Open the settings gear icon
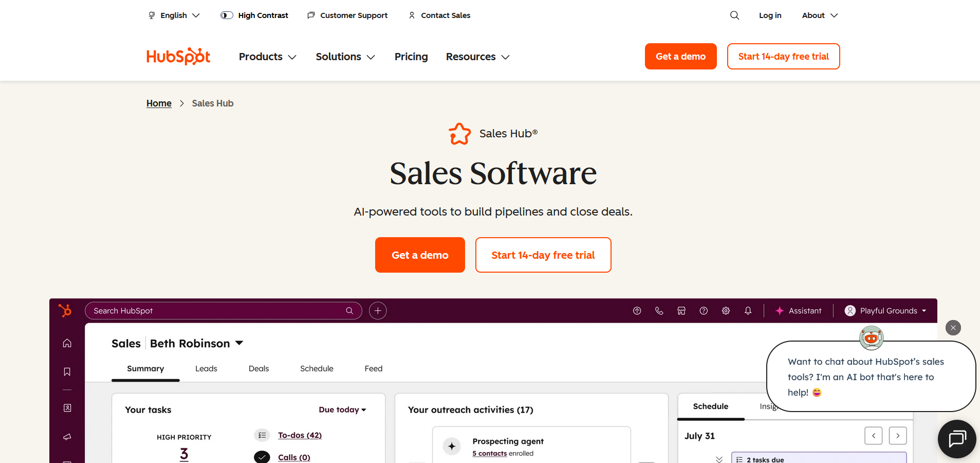Viewport: 980px width, 463px height. pos(726,311)
